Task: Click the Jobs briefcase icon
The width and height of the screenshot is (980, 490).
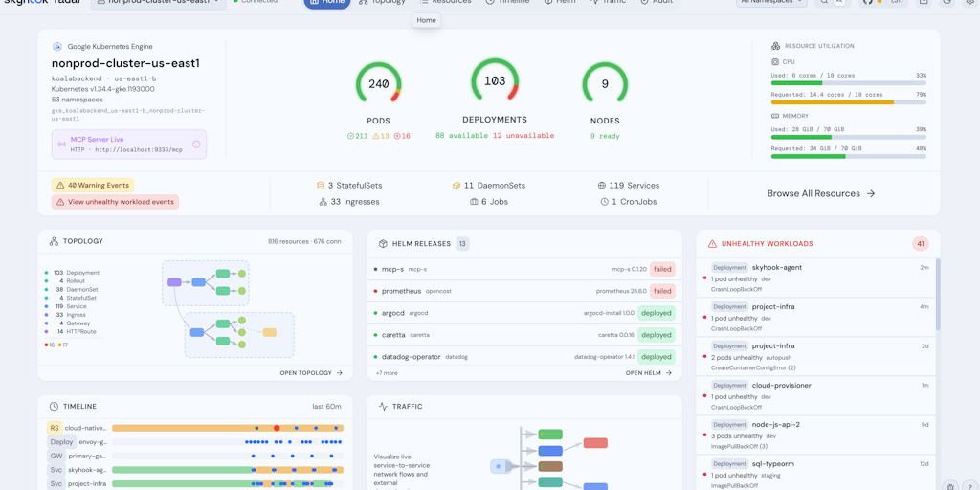Action: (x=474, y=202)
